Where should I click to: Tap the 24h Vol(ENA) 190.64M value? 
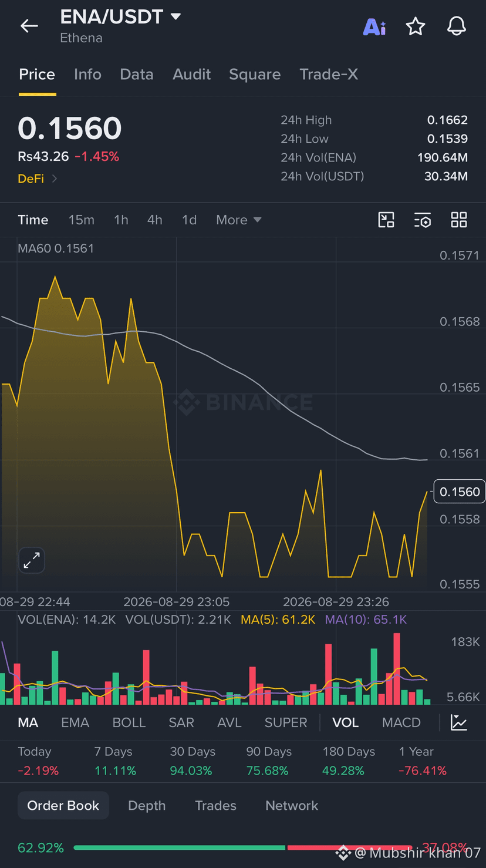coord(443,157)
